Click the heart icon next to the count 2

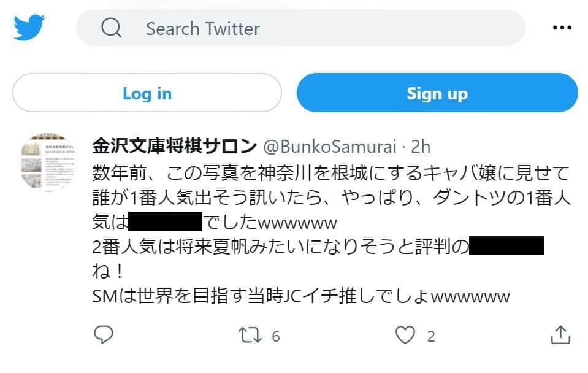click(406, 336)
